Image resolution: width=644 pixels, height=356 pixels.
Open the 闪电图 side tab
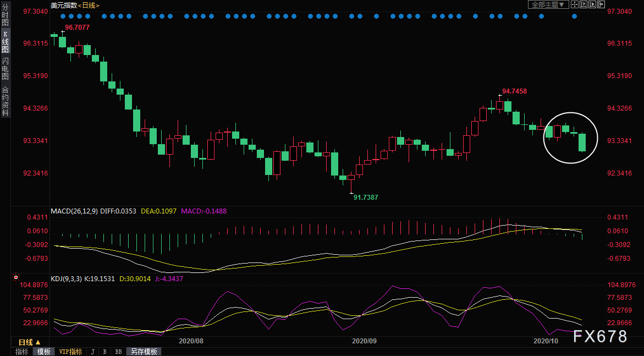click(x=5, y=69)
